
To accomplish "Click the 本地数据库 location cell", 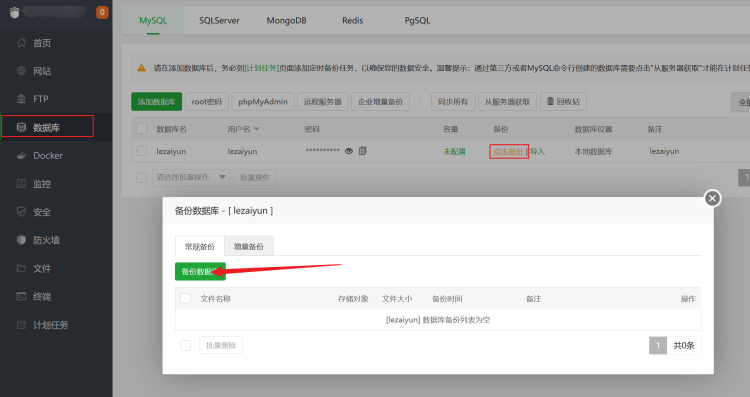I will click(x=593, y=151).
